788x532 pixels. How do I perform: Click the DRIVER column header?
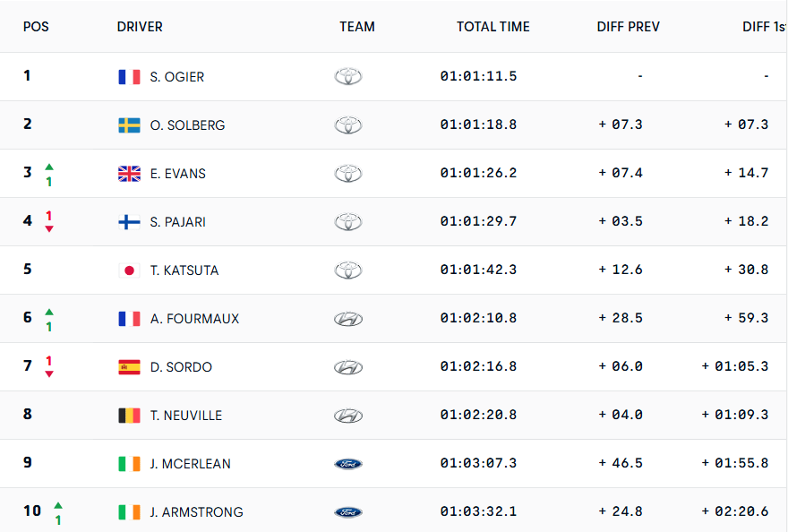tap(140, 27)
